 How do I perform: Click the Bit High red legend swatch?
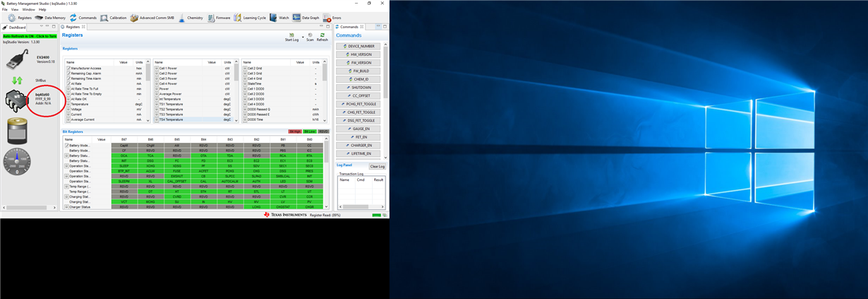294,131
